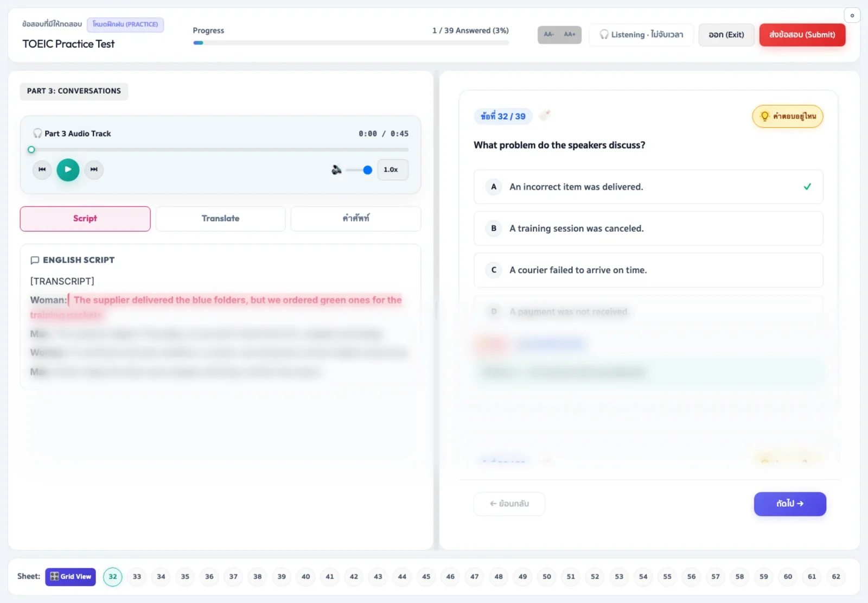Select answer A incorrect item delivered
The width and height of the screenshot is (868, 603).
tap(648, 187)
